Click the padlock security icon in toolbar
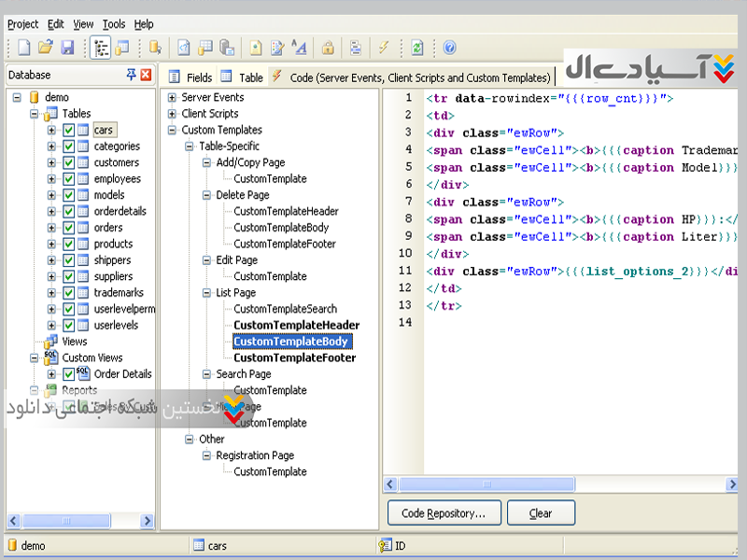747x560 pixels. [328, 48]
